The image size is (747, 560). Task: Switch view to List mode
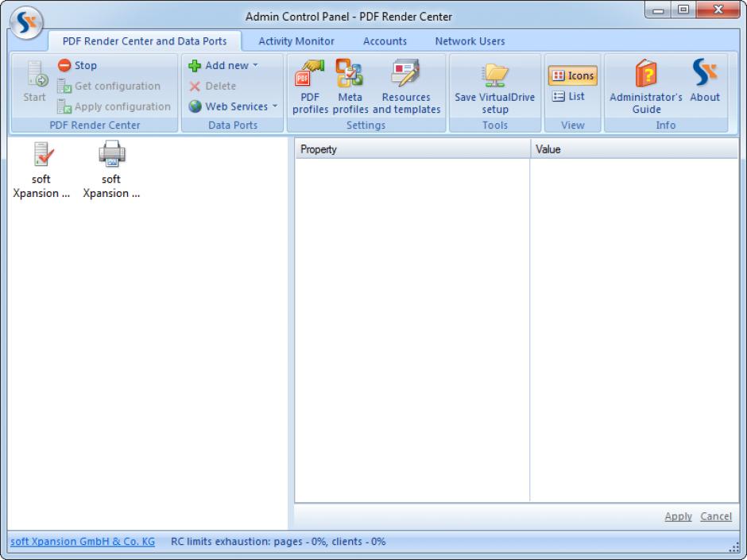(569, 96)
